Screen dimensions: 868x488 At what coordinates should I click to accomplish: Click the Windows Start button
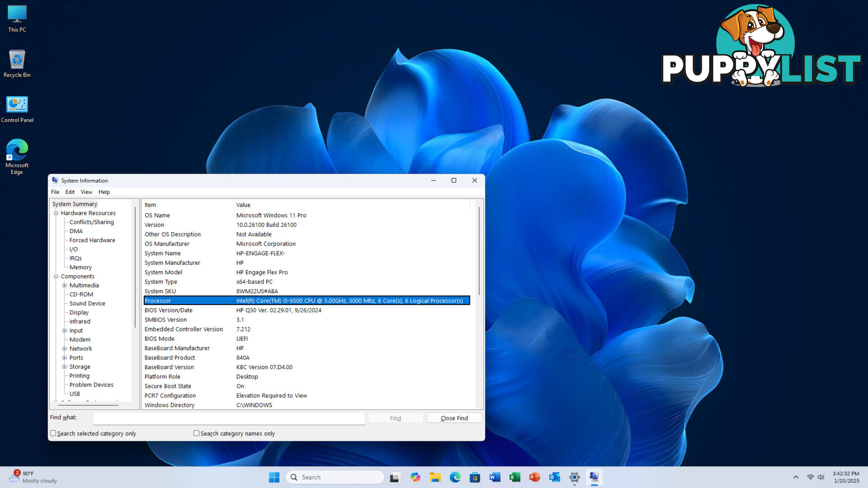click(x=274, y=477)
